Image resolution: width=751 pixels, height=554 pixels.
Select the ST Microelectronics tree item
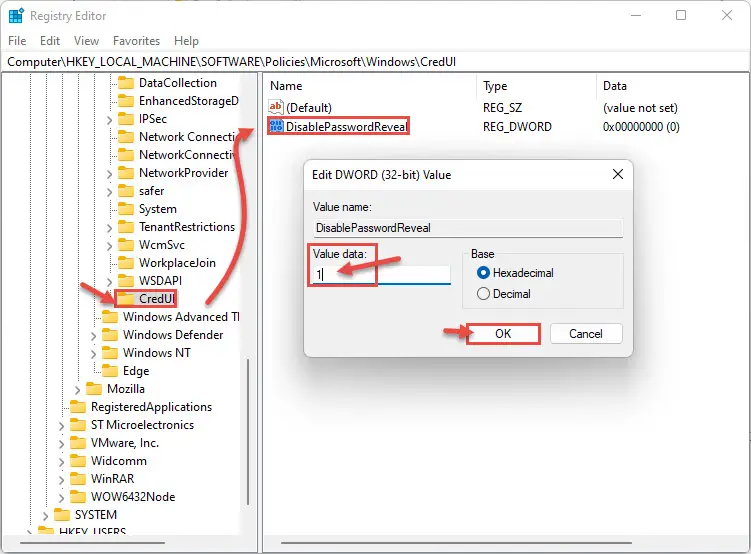142,425
